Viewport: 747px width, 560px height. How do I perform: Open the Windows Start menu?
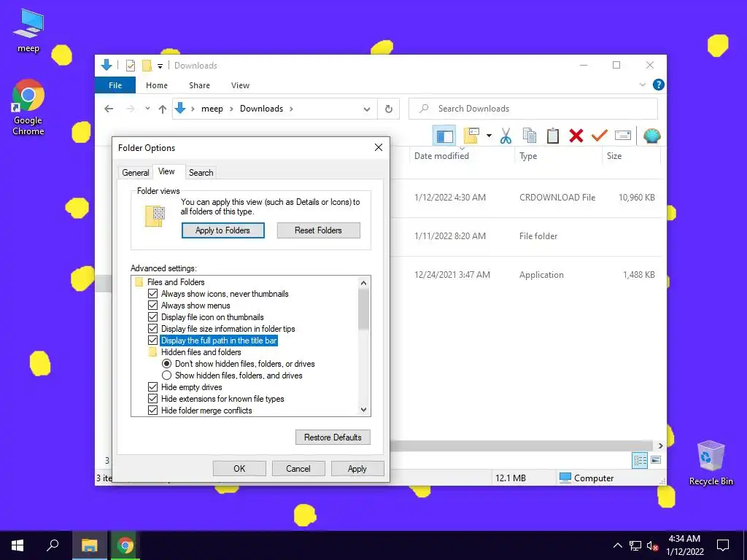[18, 545]
